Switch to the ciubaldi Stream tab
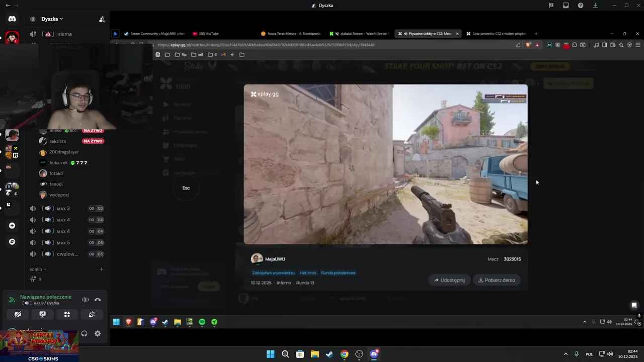This screenshot has height=362, width=644. point(360,34)
